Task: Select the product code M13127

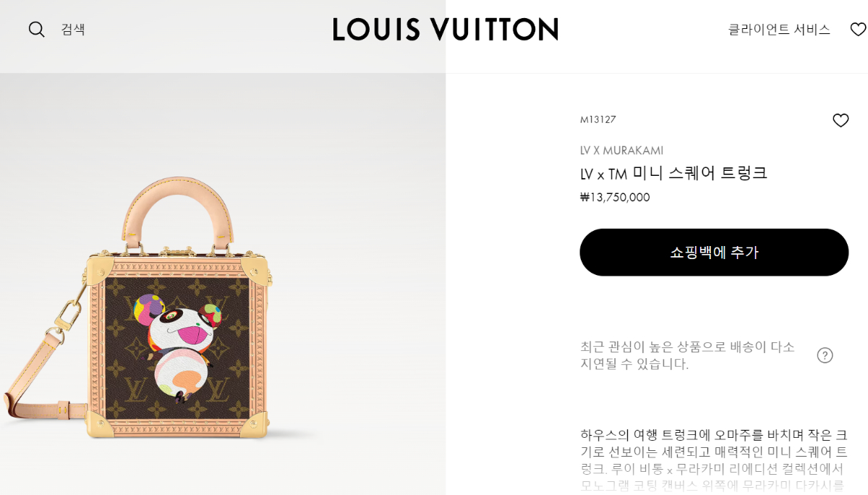Action: pyautogui.click(x=597, y=119)
